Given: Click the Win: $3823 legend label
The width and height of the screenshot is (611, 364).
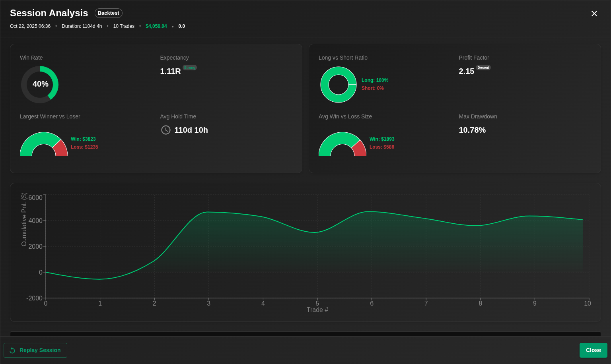Looking at the screenshot, I should 83,139.
